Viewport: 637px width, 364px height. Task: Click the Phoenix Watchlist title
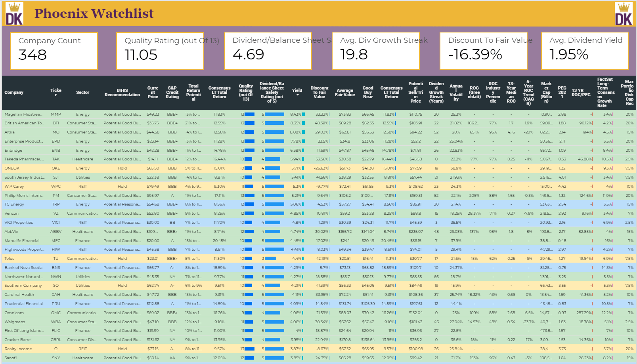coord(94,13)
